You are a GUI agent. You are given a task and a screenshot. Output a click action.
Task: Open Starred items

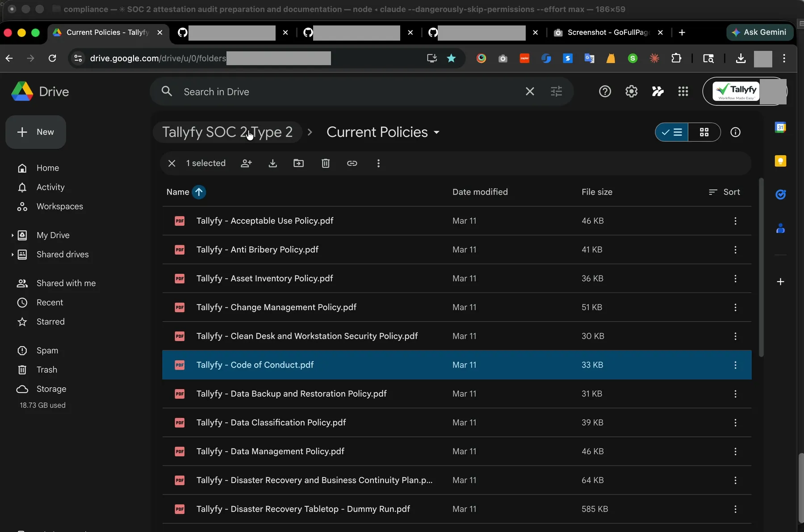point(50,322)
